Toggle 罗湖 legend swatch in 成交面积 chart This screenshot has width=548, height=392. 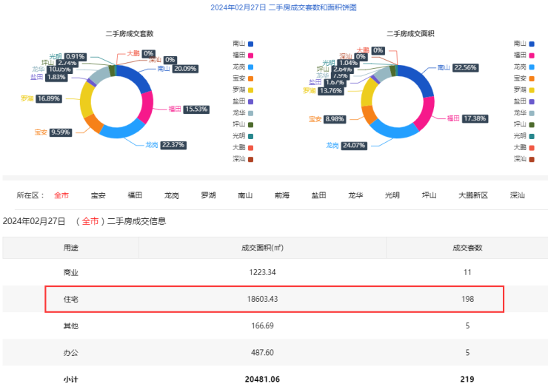click(532, 90)
